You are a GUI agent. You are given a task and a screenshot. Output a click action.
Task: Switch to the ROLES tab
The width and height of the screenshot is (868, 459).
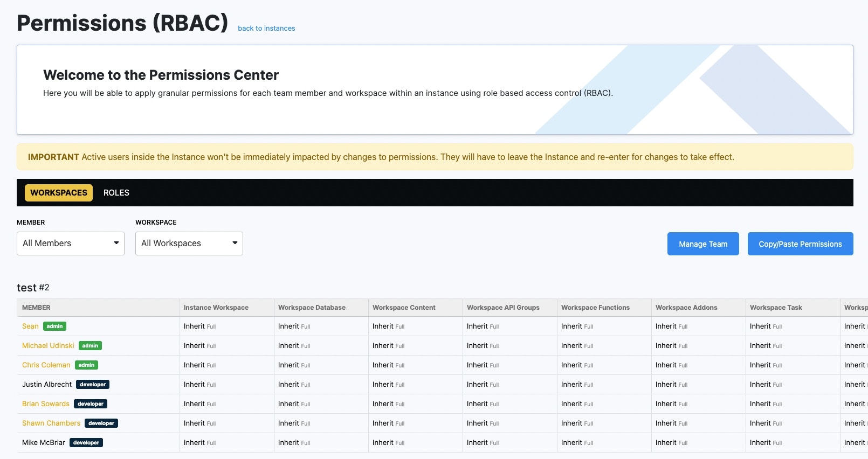click(x=116, y=193)
